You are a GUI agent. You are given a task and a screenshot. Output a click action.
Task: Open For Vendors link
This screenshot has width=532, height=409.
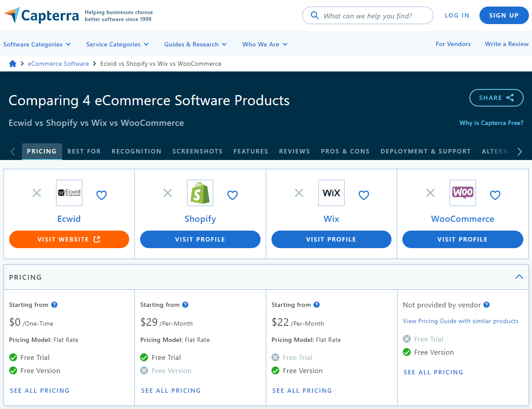point(453,44)
